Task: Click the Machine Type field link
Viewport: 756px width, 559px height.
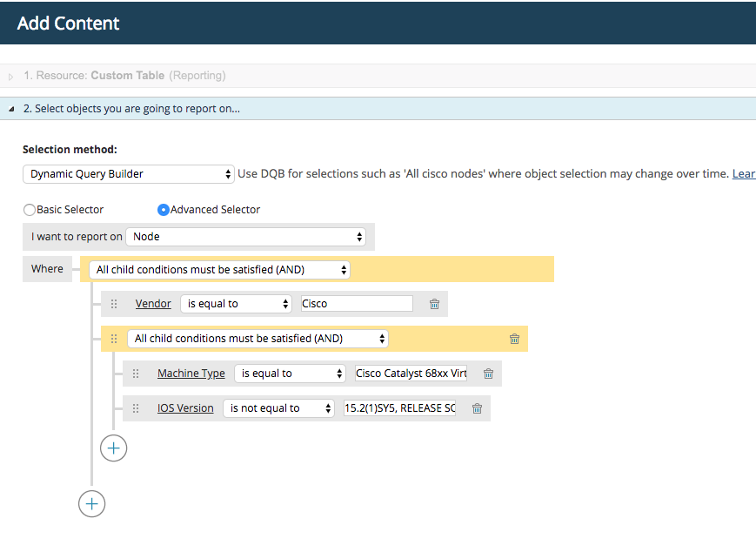Action: pyautogui.click(x=191, y=374)
